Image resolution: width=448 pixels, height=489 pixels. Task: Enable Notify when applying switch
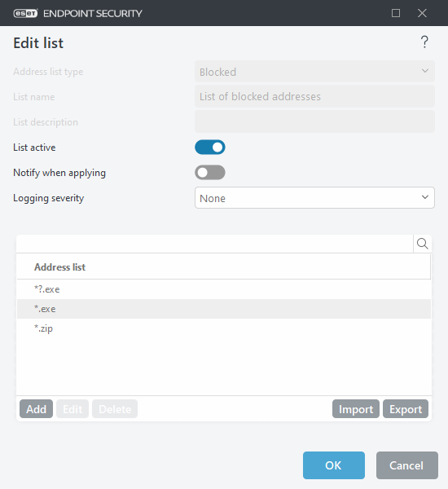pyautogui.click(x=210, y=173)
